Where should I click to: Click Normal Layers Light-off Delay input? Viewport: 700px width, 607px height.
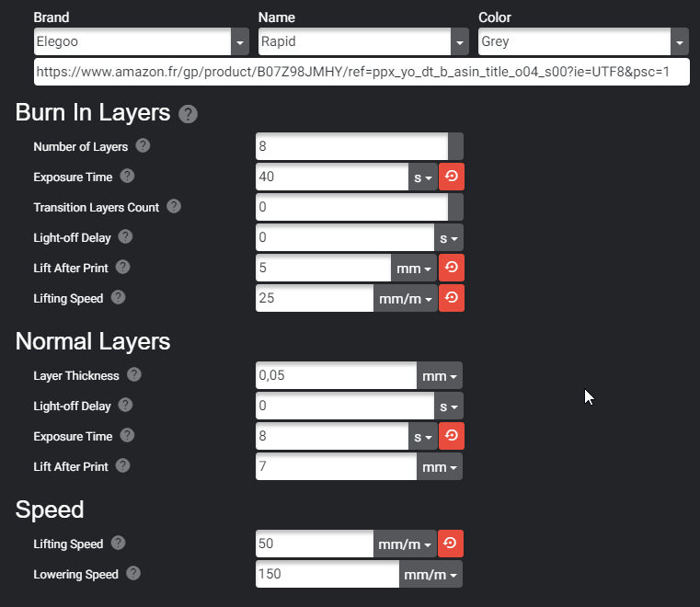click(x=345, y=406)
